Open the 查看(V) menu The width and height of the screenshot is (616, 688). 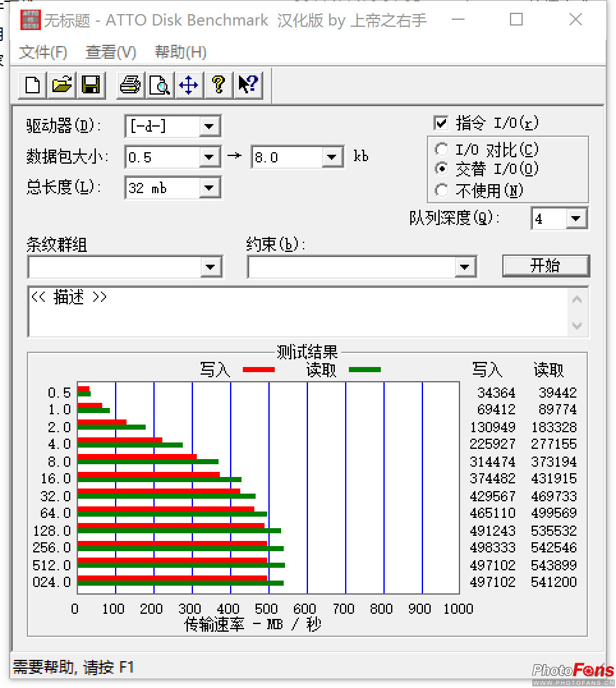111,52
